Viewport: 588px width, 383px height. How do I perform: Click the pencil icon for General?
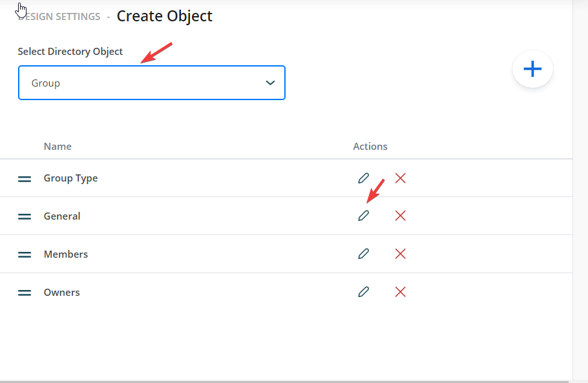(364, 215)
